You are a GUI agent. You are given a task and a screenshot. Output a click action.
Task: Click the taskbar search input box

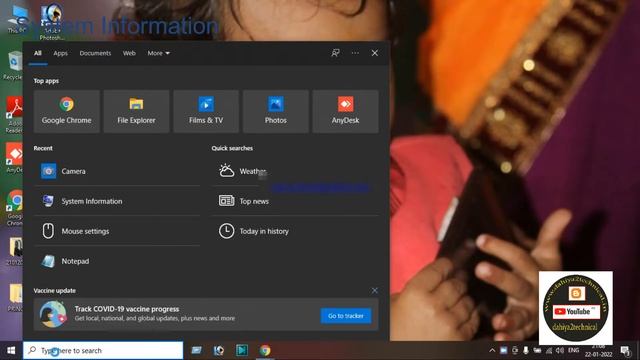(x=103, y=350)
